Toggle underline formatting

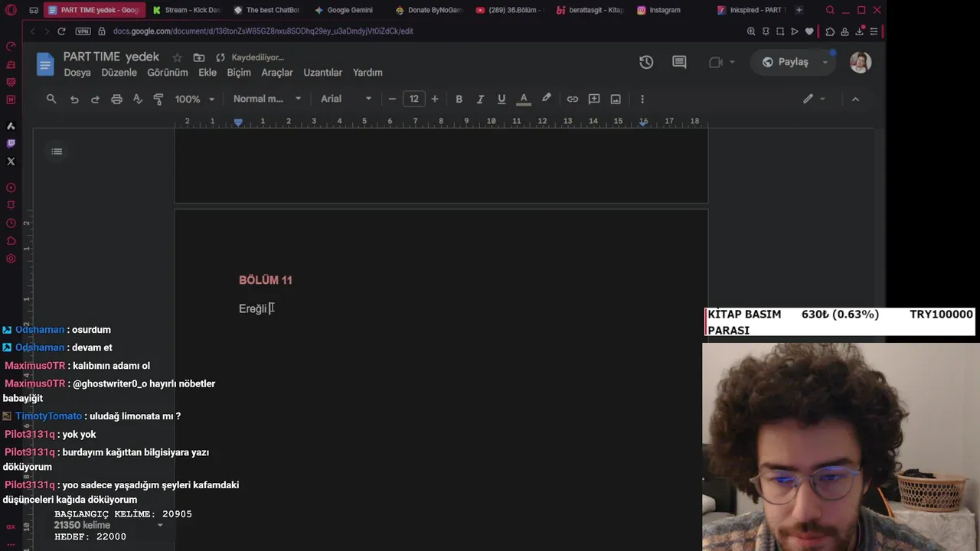501,99
